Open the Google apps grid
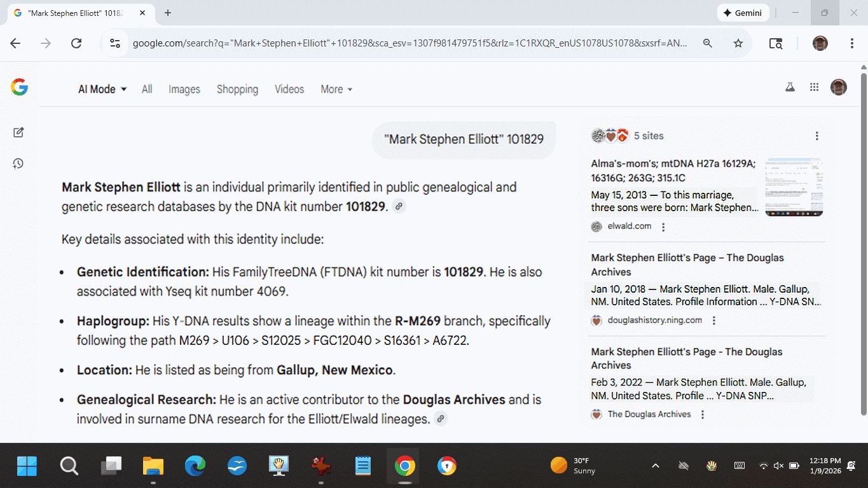The height and width of the screenshot is (488, 868). tap(814, 88)
